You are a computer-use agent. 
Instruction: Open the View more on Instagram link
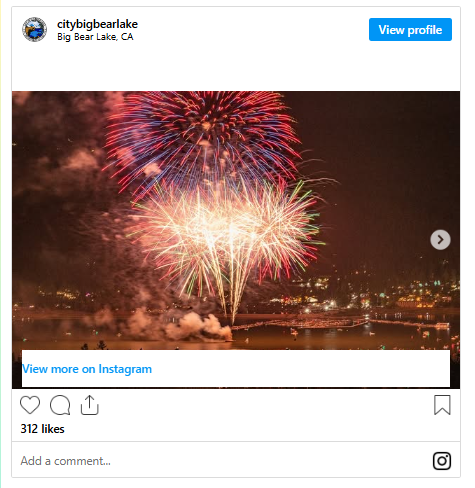(x=87, y=369)
